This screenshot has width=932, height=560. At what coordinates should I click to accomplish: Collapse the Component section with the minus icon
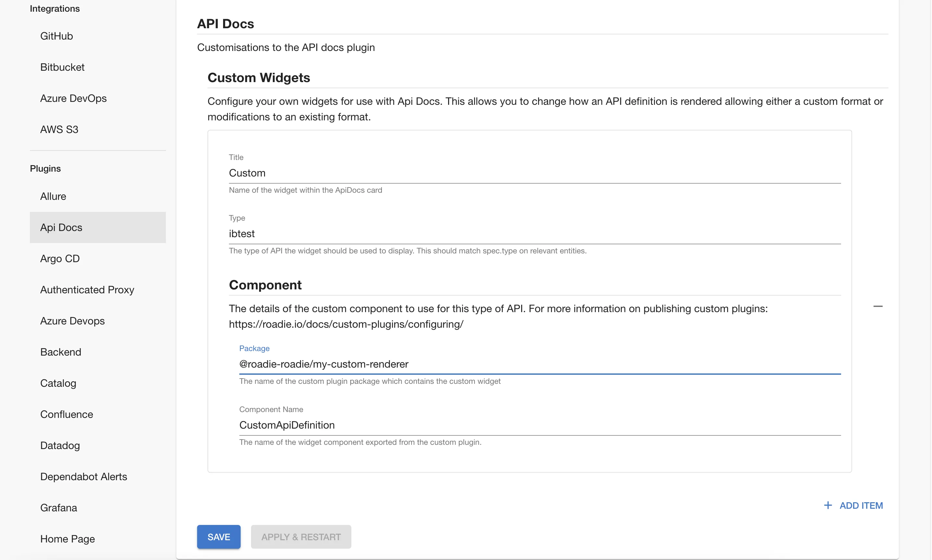click(878, 306)
